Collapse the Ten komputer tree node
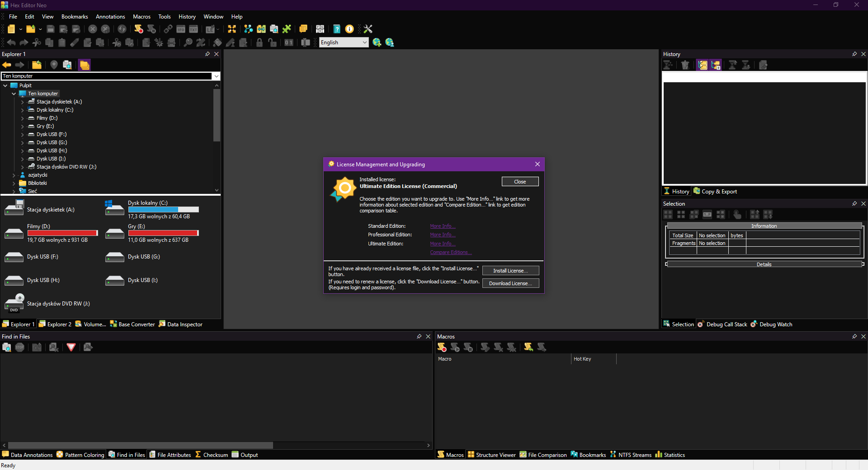The image size is (868, 470). click(14, 94)
